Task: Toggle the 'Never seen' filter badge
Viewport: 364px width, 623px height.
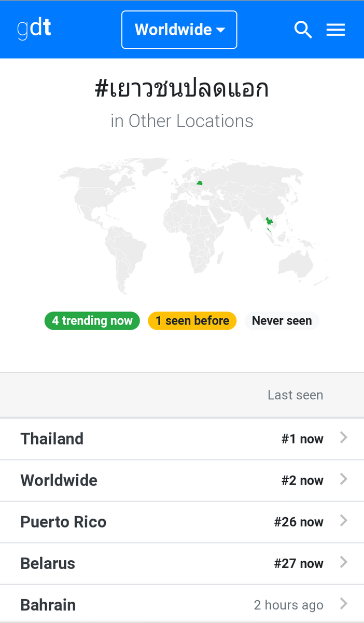Action: [282, 321]
